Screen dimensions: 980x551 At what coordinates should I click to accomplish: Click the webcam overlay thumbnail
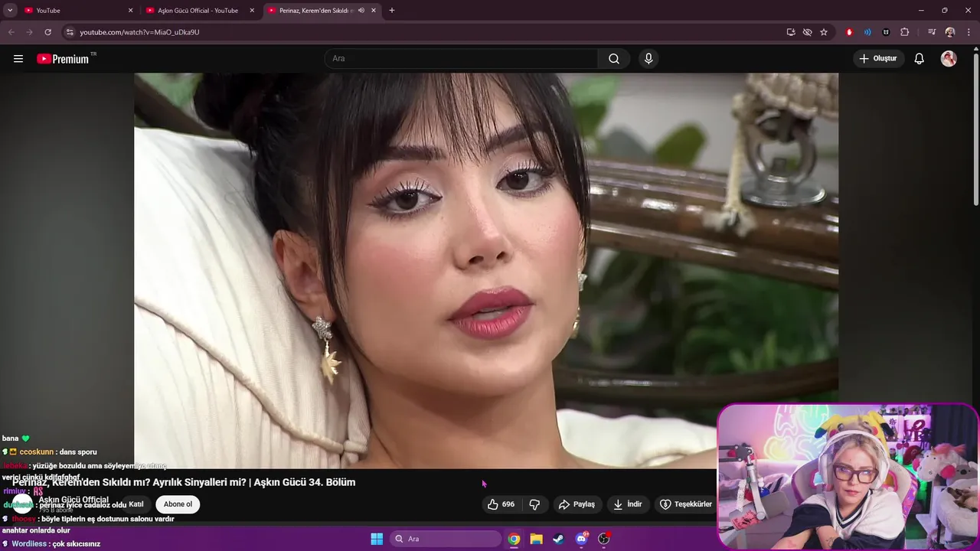(848, 476)
